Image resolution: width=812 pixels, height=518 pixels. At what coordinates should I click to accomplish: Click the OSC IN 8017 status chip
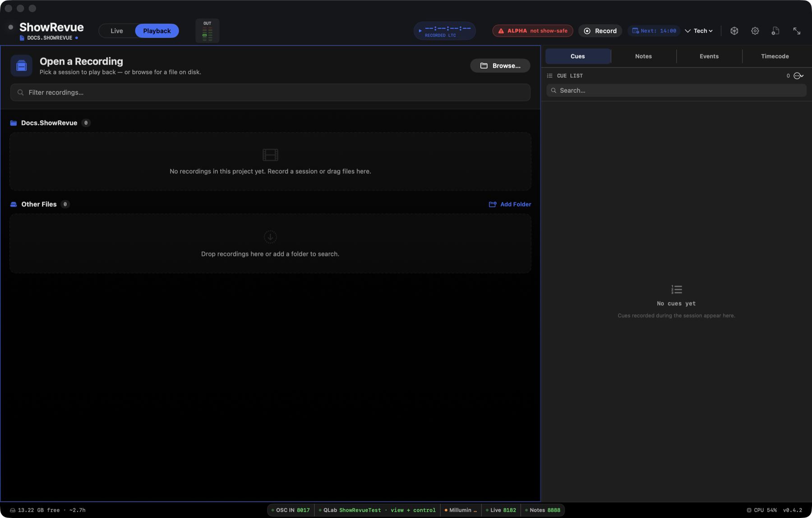[x=291, y=510]
